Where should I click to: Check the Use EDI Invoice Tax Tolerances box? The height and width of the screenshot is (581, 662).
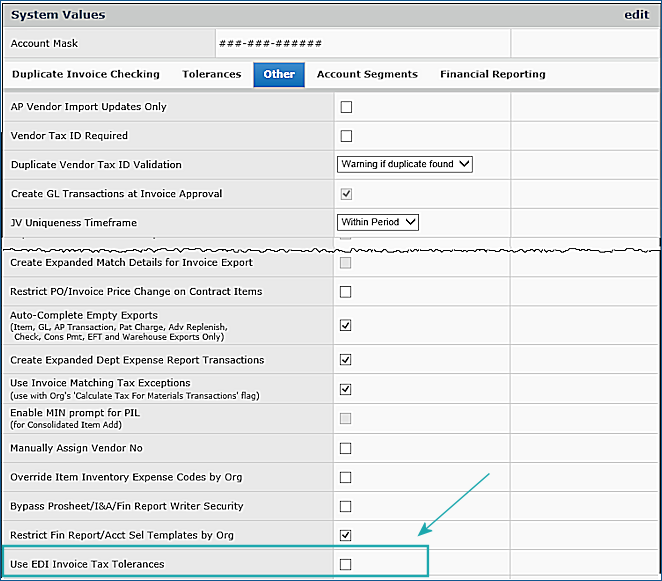click(x=346, y=564)
